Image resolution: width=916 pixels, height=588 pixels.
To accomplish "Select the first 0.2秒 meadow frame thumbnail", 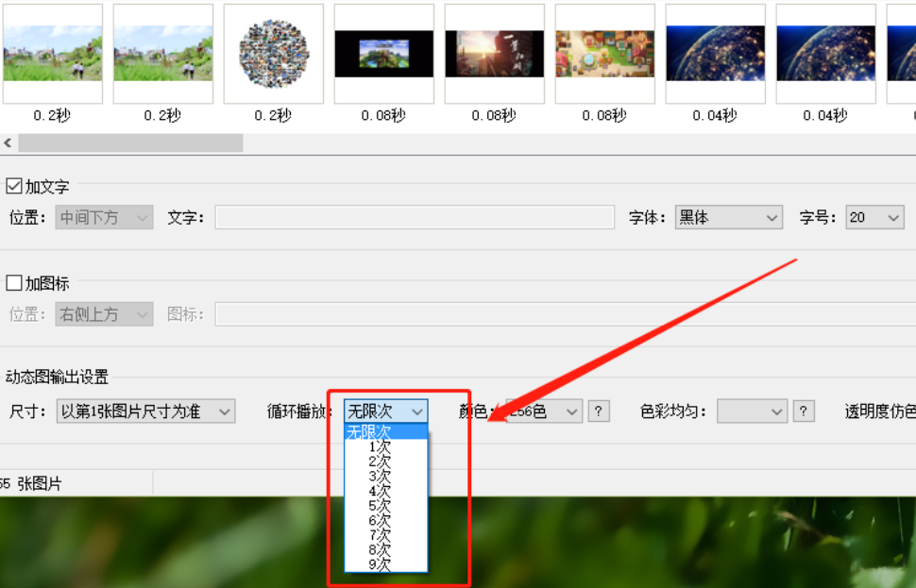I will point(53,54).
